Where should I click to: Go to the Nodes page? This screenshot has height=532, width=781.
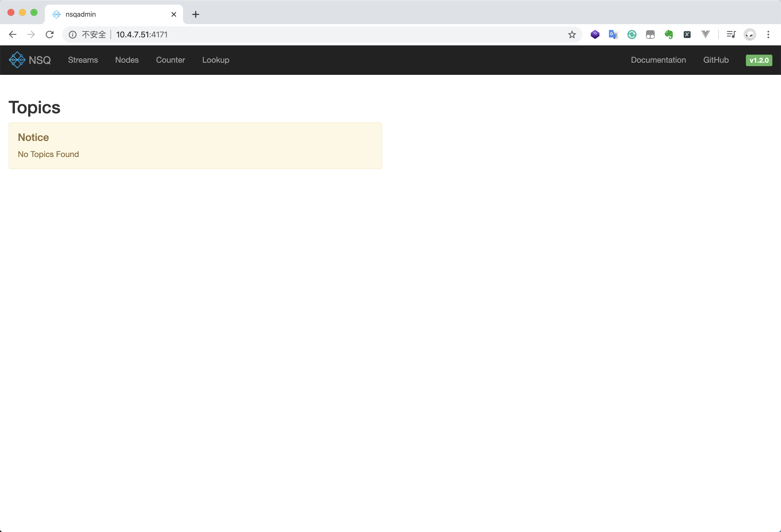127,60
